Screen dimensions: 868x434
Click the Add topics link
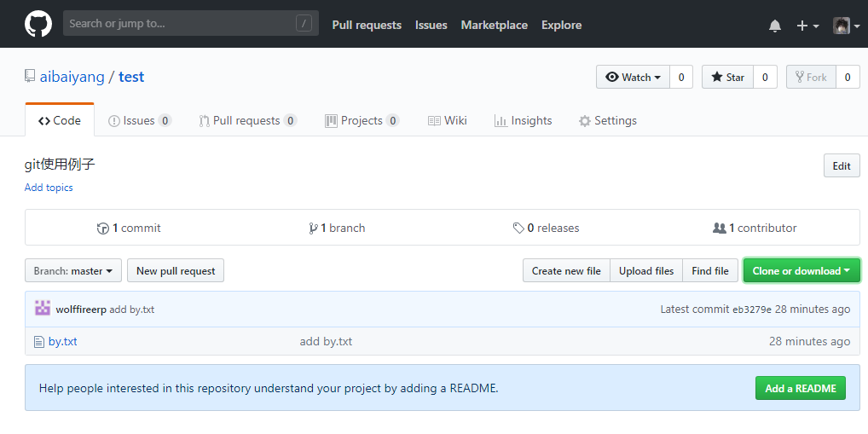point(49,188)
